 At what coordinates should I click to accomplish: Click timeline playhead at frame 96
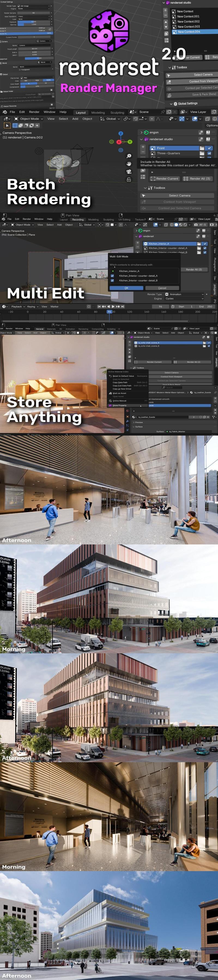pos(109,312)
